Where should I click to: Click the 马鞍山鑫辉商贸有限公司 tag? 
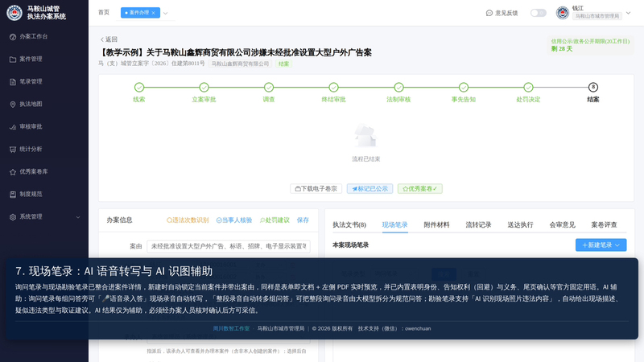tap(240, 64)
